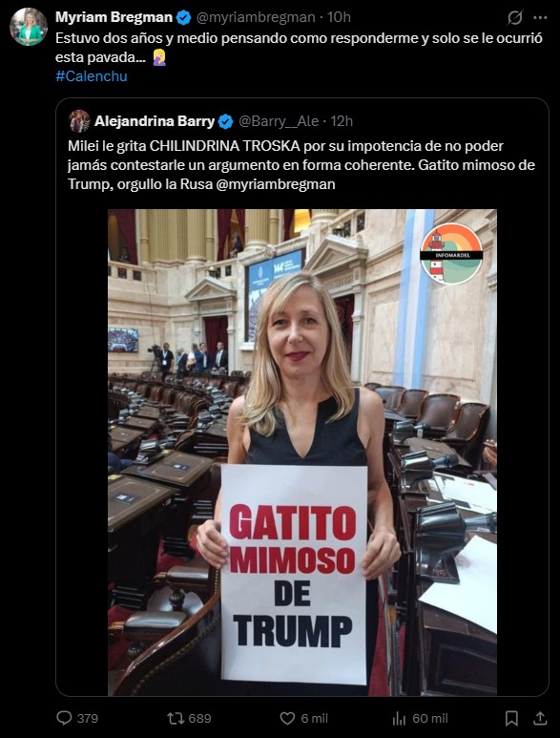Click the @myriambregman mention in quoted tweet
This screenshot has width=560, height=738.
point(276,184)
